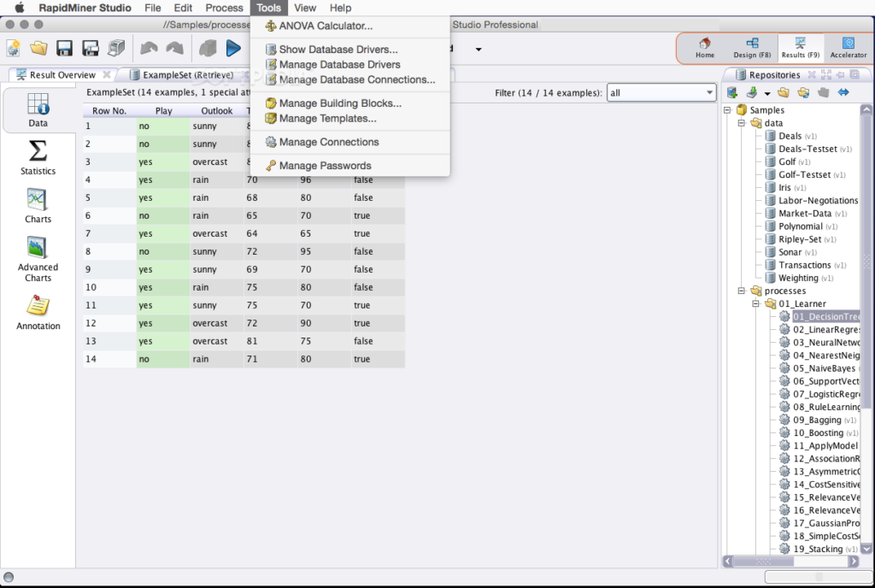
Task: Open the View menu
Action: [x=305, y=8]
